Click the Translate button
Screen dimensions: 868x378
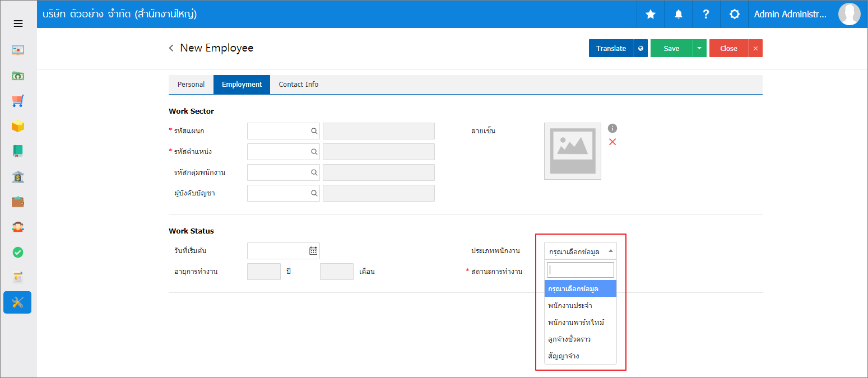611,48
